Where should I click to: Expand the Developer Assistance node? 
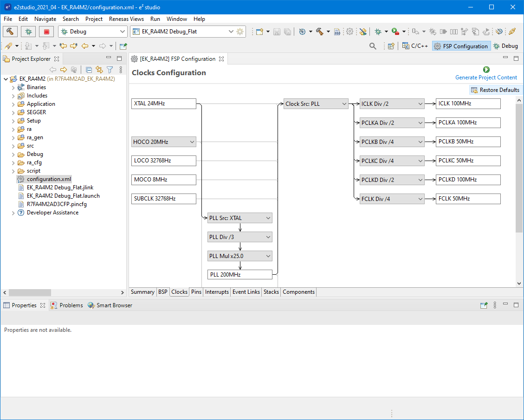(13, 213)
